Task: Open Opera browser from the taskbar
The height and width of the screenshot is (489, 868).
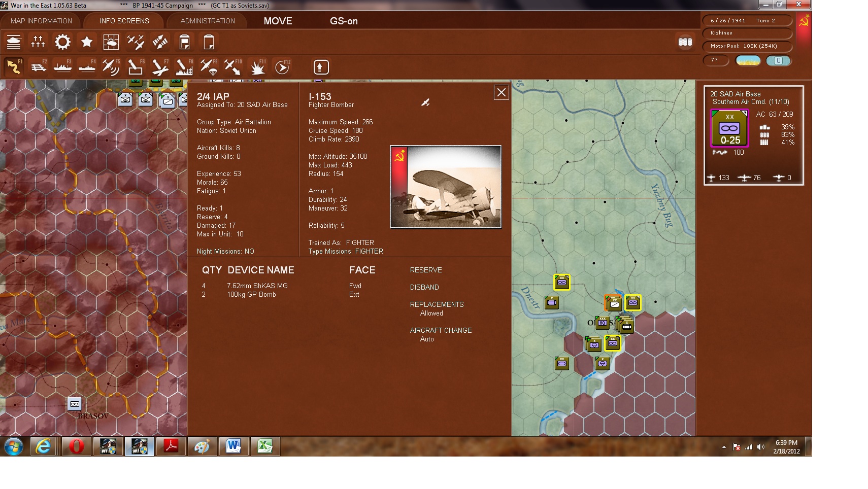Action: point(76,446)
